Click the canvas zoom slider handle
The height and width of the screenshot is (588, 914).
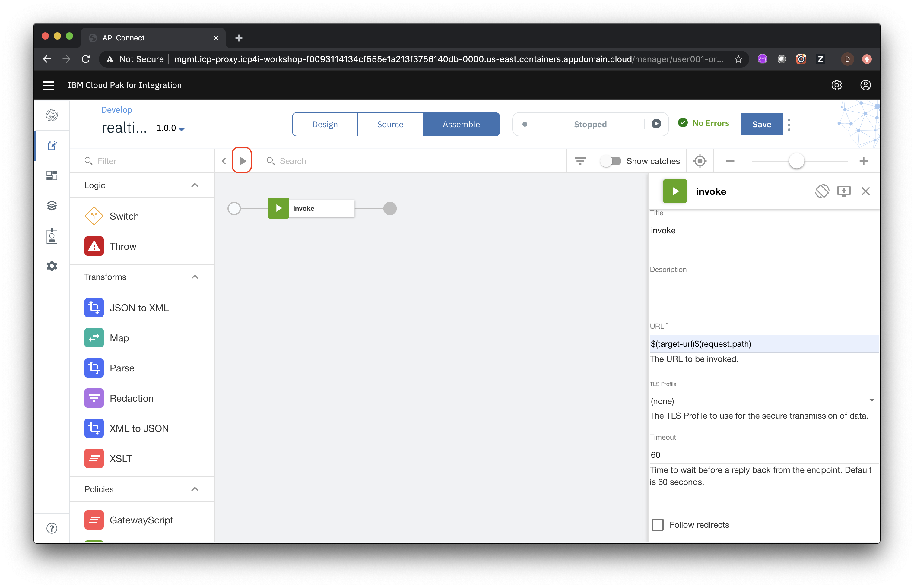tap(796, 161)
